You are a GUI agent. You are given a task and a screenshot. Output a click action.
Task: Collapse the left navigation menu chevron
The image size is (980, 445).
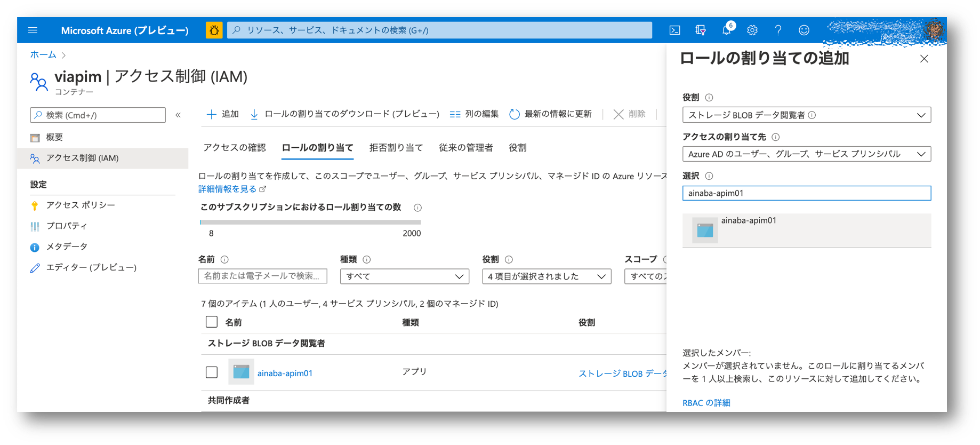(178, 115)
